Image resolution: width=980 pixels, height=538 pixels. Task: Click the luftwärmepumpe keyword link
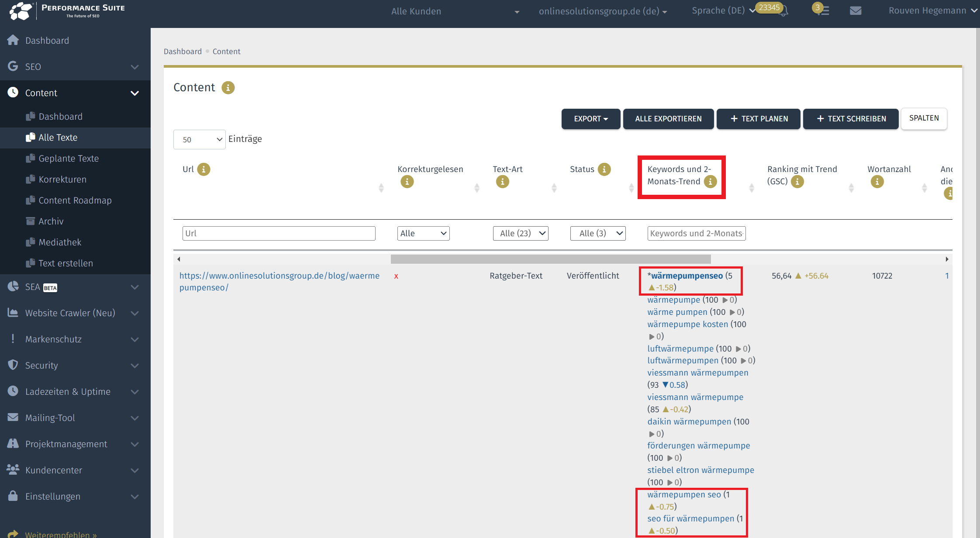[x=680, y=348]
